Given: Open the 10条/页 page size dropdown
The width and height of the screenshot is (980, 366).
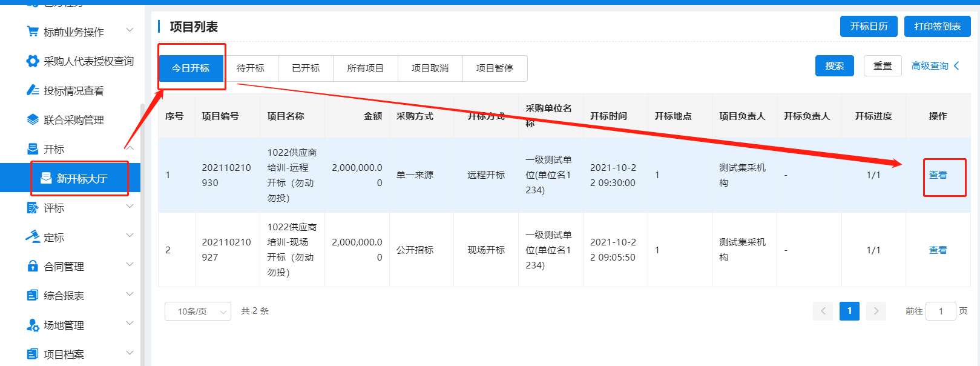Looking at the screenshot, I should pos(197,311).
